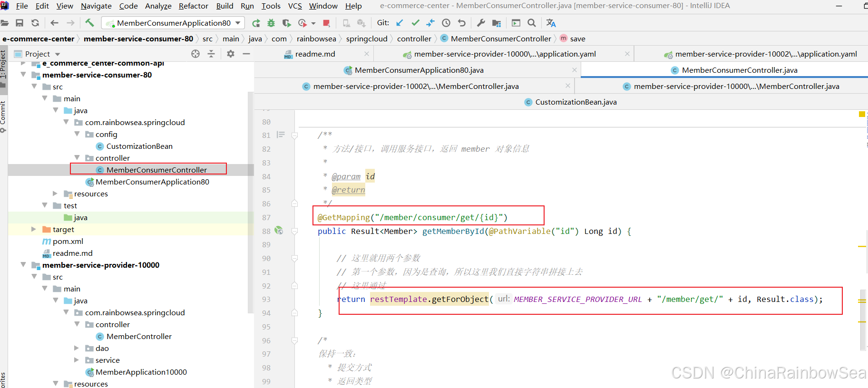Image resolution: width=868 pixels, height=388 pixels.
Task: Open the Analyze menu
Action: (x=158, y=6)
